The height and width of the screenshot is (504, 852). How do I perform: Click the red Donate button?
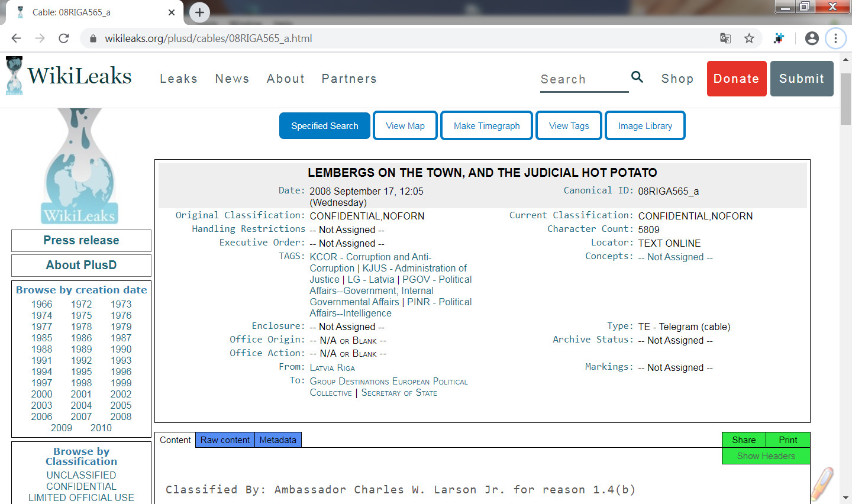point(737,79)
